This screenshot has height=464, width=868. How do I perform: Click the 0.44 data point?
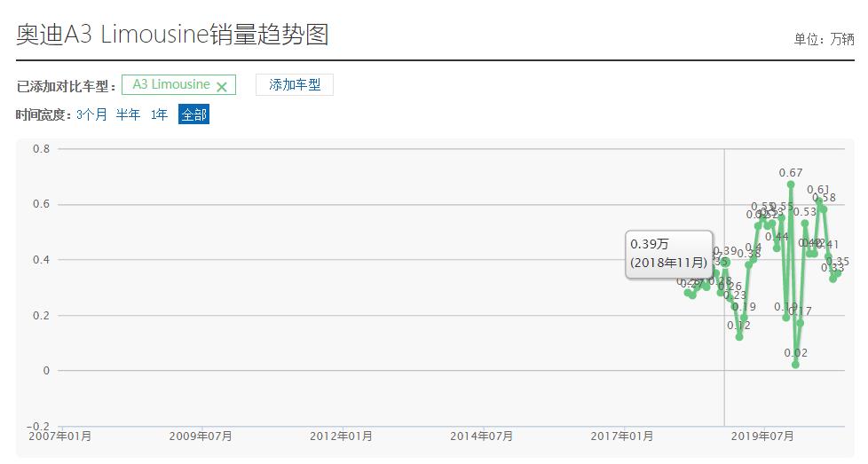(x=777, y=248)
